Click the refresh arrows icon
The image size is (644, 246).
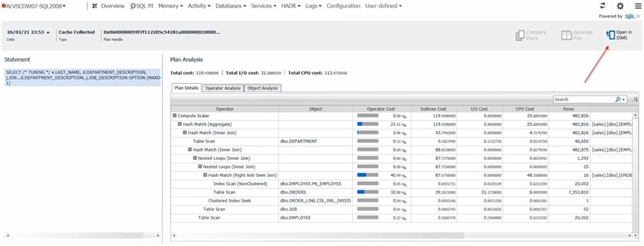click(602, 6)
